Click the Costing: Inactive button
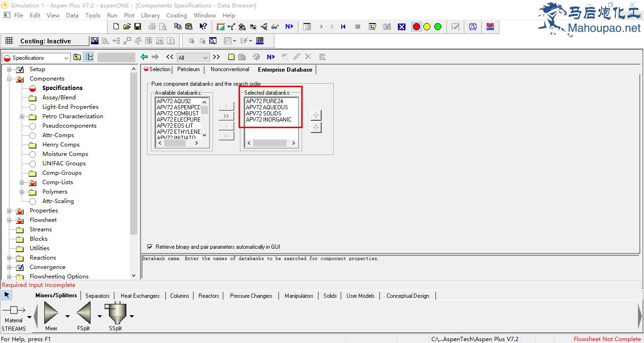The height and width of the screenshot is (343, 644). point(53,41)
